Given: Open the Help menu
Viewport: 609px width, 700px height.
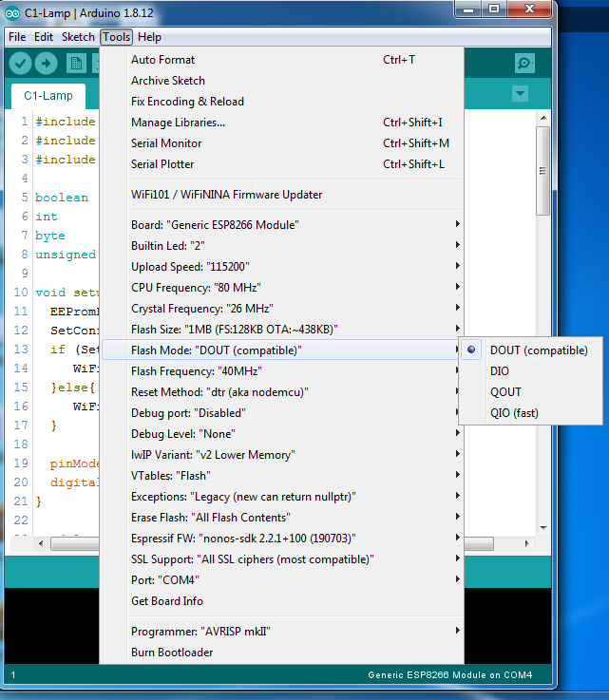Looking at the screenshot, I should [149, 37].
